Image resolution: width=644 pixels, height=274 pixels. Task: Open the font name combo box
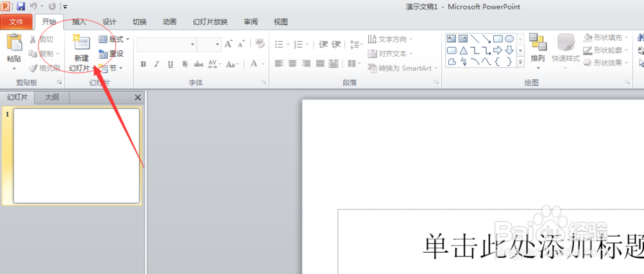coord(167,44)
